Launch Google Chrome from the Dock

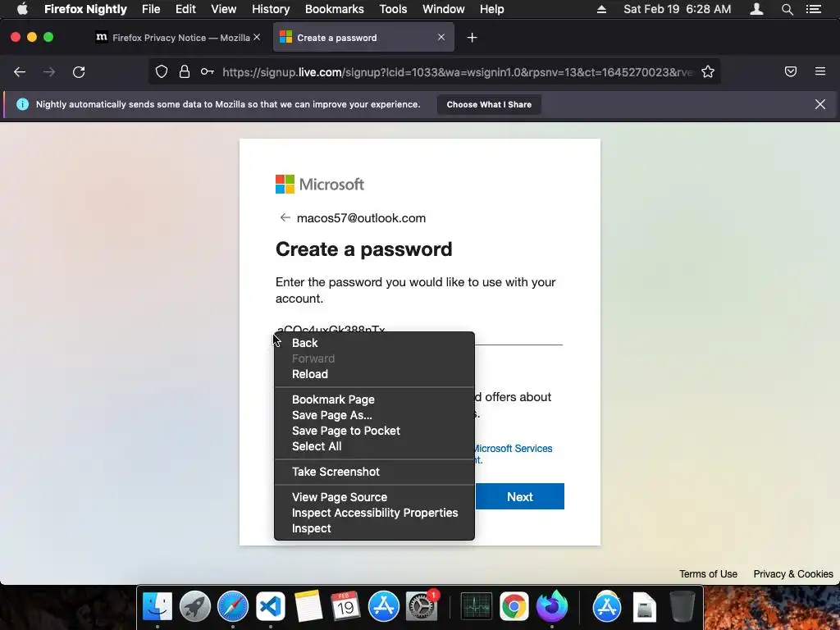(514, 606)
